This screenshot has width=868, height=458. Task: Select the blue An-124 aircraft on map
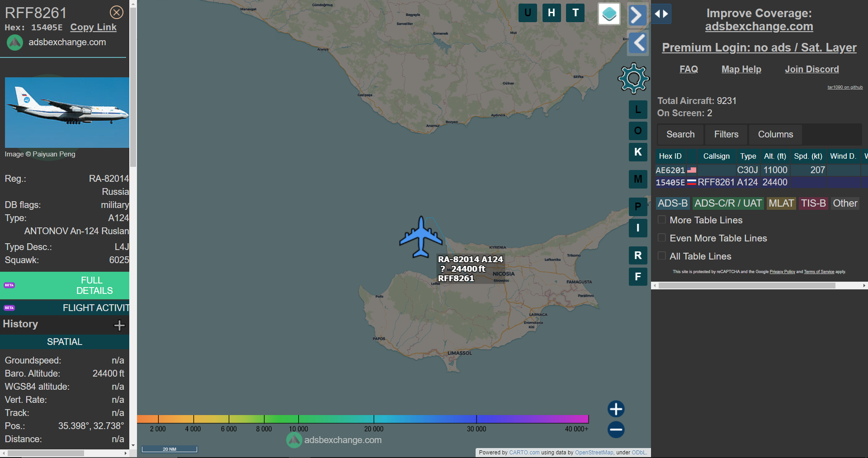pos(421,237)
